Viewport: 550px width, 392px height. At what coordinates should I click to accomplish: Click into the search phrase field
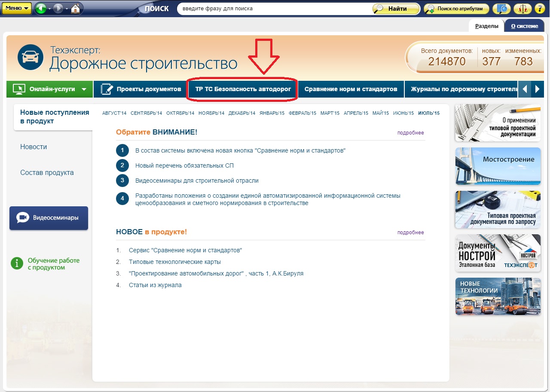point(275,9)
